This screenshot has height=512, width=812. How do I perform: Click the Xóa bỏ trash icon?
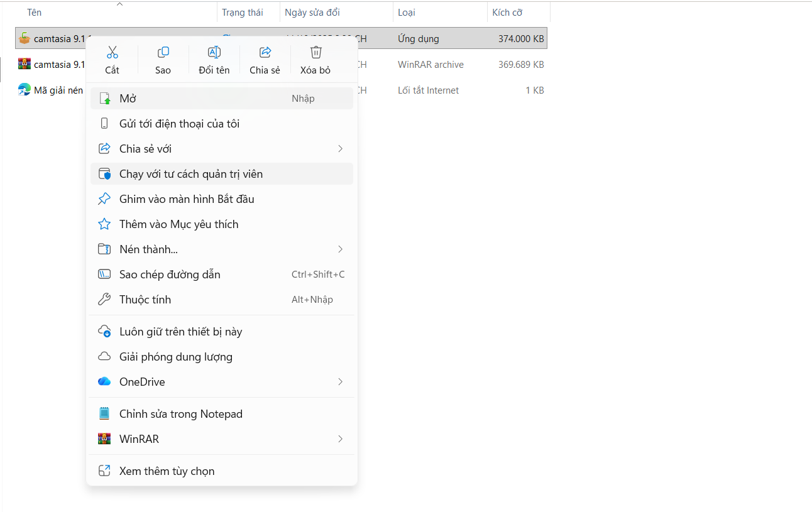(315, 52)
